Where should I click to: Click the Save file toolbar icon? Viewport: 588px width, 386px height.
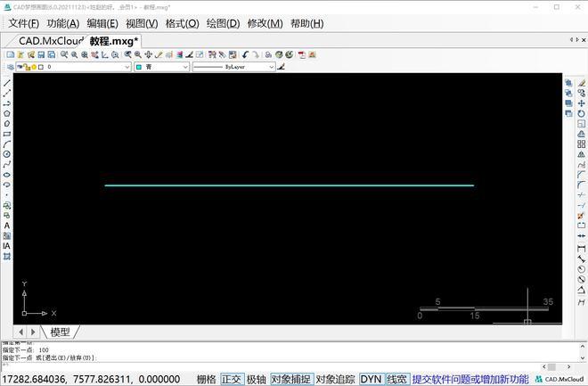click(x=41, y=54)
